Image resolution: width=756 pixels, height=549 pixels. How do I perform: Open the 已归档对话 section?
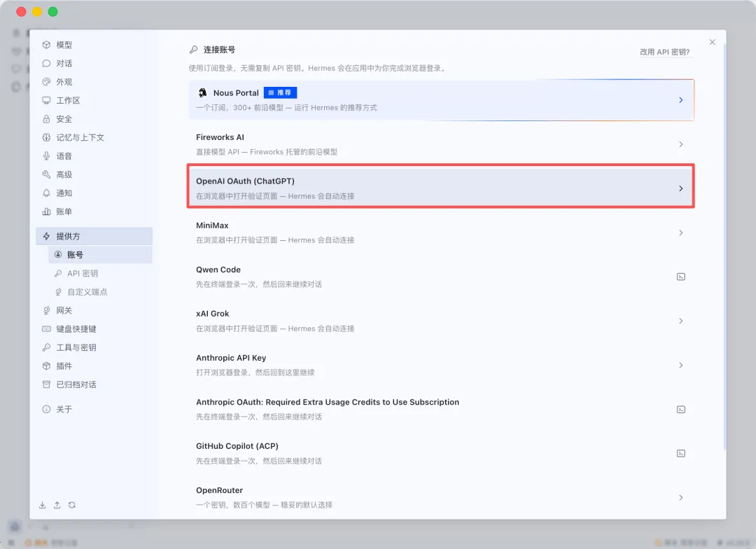(x=94, y=384)
